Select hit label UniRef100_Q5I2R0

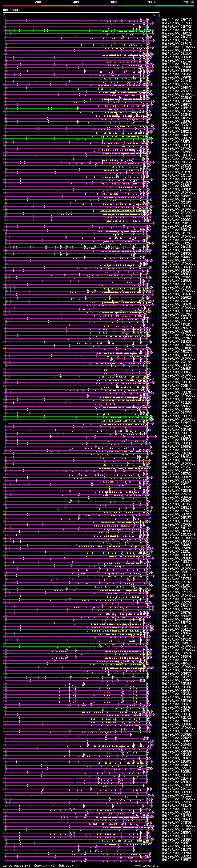pyautogui.click(x=177, y=213)
